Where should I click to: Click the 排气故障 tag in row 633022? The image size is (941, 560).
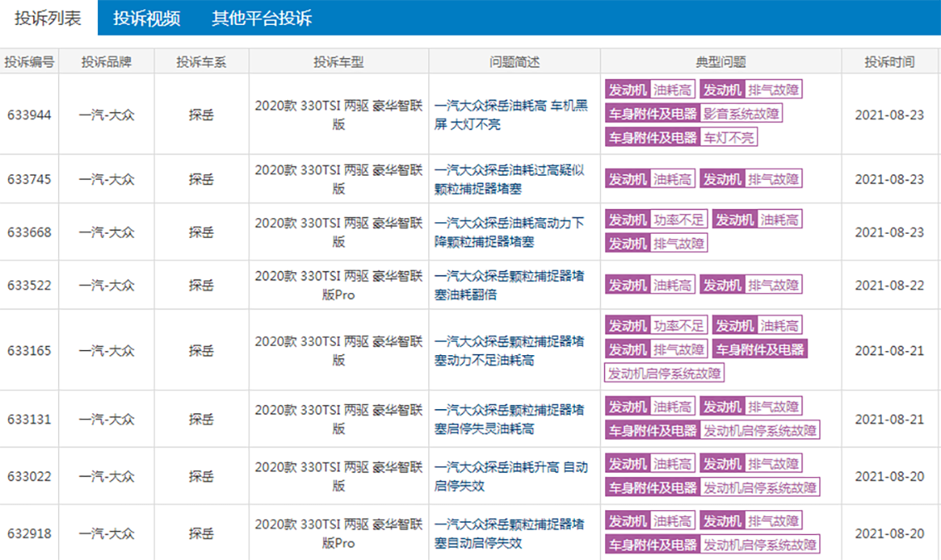[x=773, y=464]
